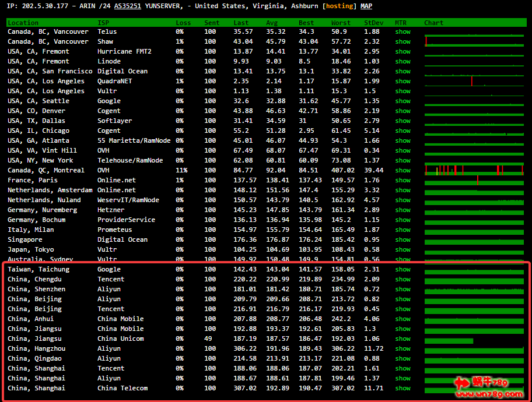The width and height of the screenshot is (532, 402).
Task: Click the Los Angeles QuadraNET chart
Action: (x=474, y=82)
